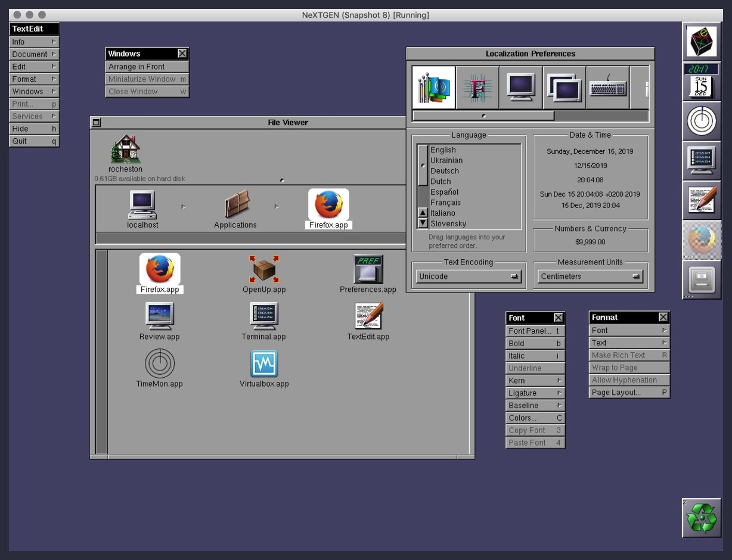Select Español in the Language list
This screenshot has height=560, width=732.
pos(474,192)
